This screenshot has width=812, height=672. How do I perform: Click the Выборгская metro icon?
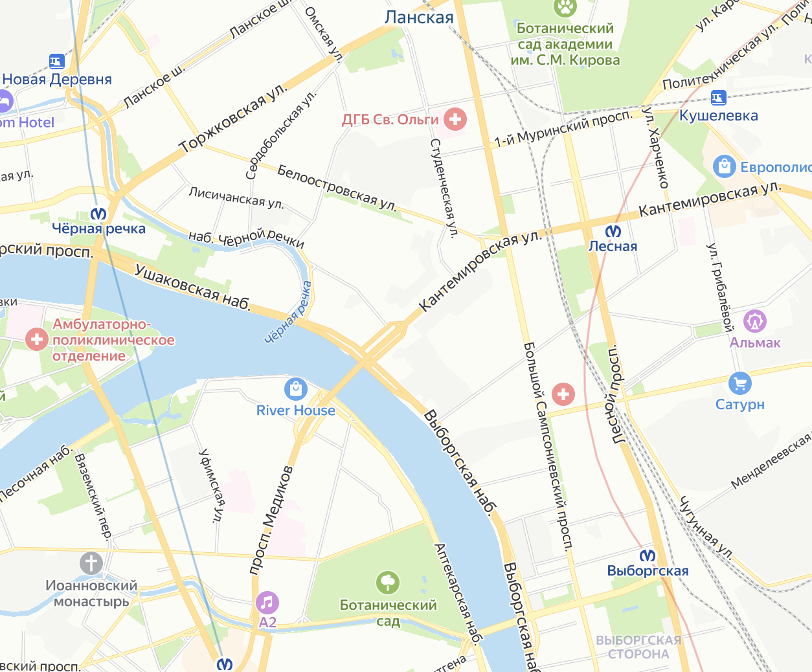(x=648, y=555)
